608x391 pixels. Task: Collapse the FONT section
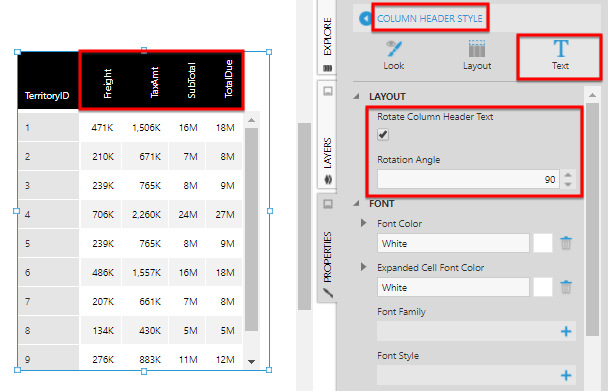(x=357, y=203)
